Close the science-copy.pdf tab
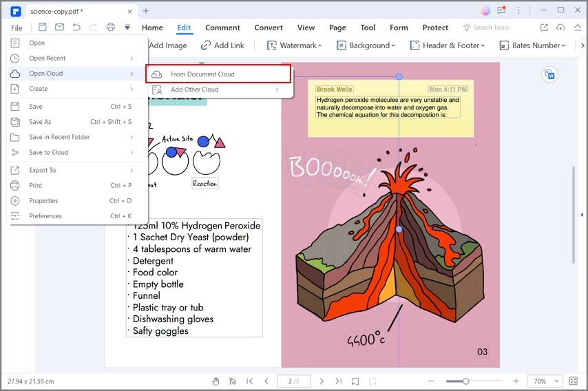Viewport: 588px width, 391px height. point(129,12)
